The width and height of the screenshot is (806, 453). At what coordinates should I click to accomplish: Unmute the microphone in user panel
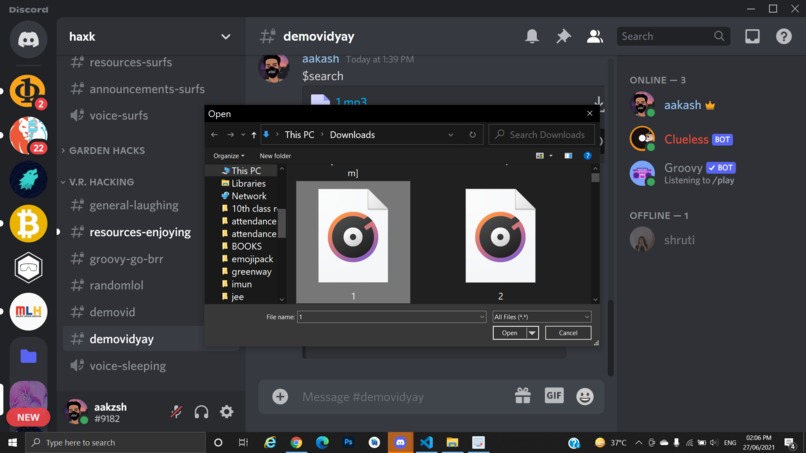click(176, 412)
